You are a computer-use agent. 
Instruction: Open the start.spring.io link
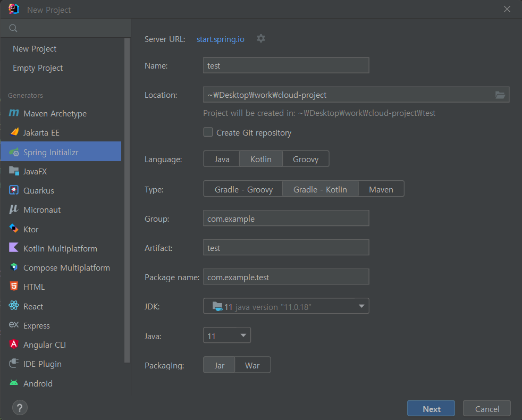tap(221, 39)
